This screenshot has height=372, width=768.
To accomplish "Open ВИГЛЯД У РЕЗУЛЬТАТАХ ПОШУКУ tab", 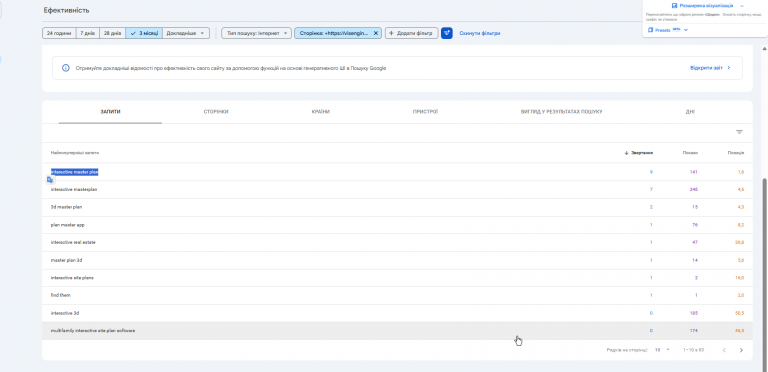I will click(x=561, y=112).
